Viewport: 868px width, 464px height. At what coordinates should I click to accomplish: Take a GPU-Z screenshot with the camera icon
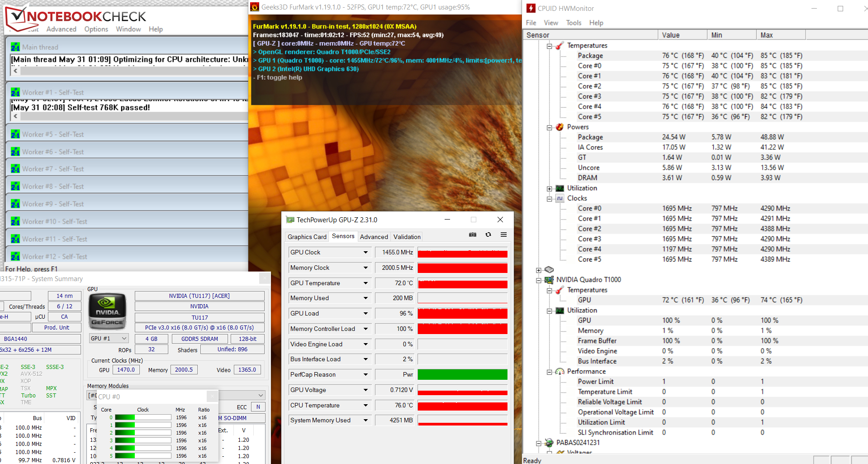click(473, 234)
